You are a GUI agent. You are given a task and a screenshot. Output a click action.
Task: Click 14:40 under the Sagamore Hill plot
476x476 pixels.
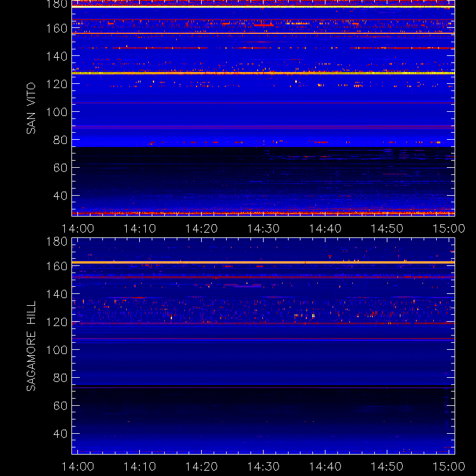point(325,466)
